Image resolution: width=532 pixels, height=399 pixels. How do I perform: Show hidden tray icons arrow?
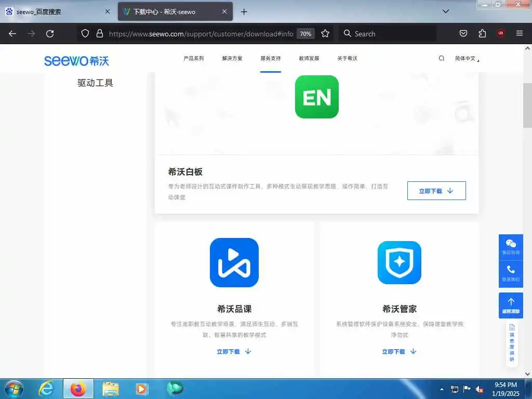(x=442, y=389)
